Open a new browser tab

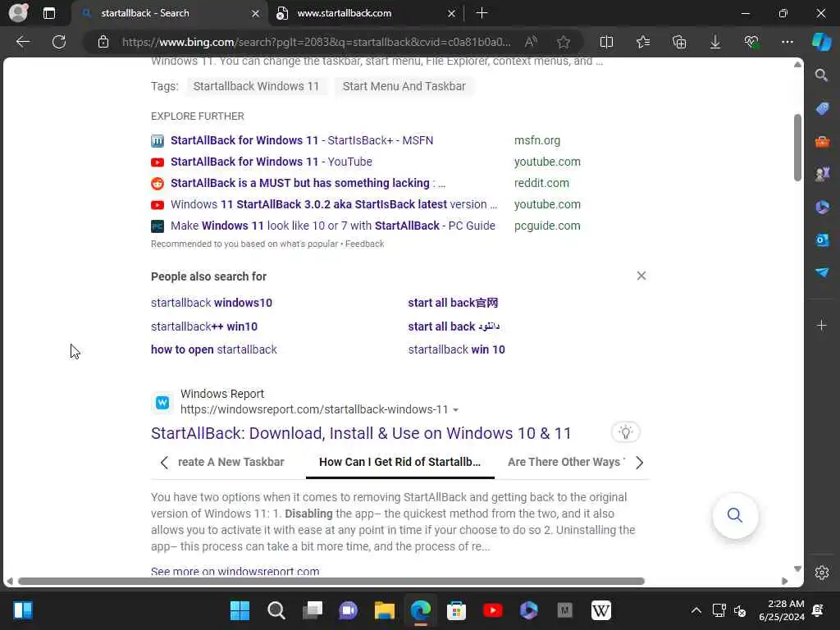[x=482, y=13]
